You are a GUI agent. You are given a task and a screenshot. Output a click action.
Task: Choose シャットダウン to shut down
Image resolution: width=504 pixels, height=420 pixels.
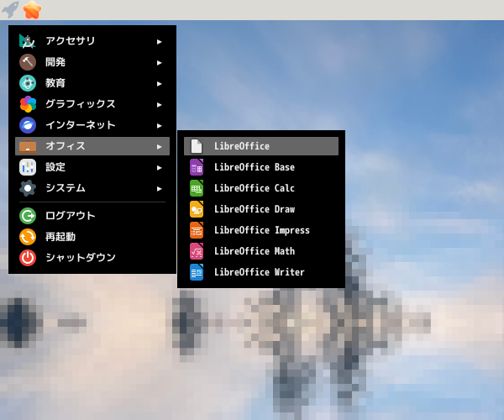click(92, 258)
